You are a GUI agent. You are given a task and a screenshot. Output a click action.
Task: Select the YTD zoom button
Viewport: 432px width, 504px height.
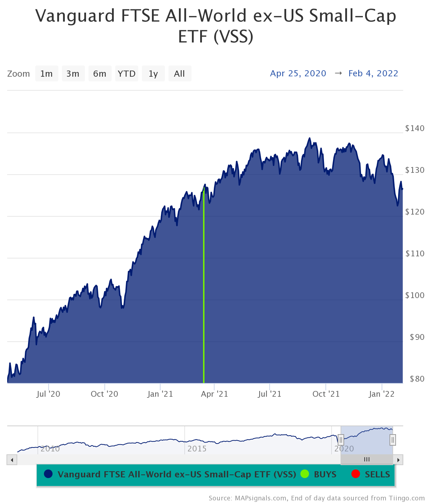click(126, 73)
